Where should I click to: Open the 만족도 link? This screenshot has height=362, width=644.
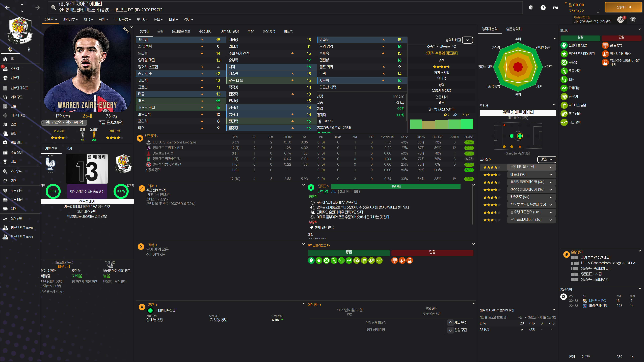(323, 186)
